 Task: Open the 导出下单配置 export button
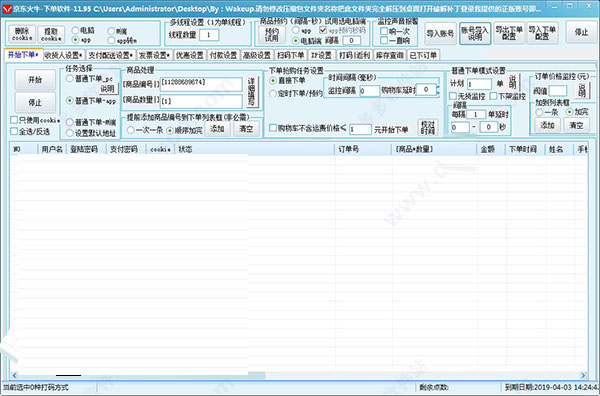click(x=509, y=33)
